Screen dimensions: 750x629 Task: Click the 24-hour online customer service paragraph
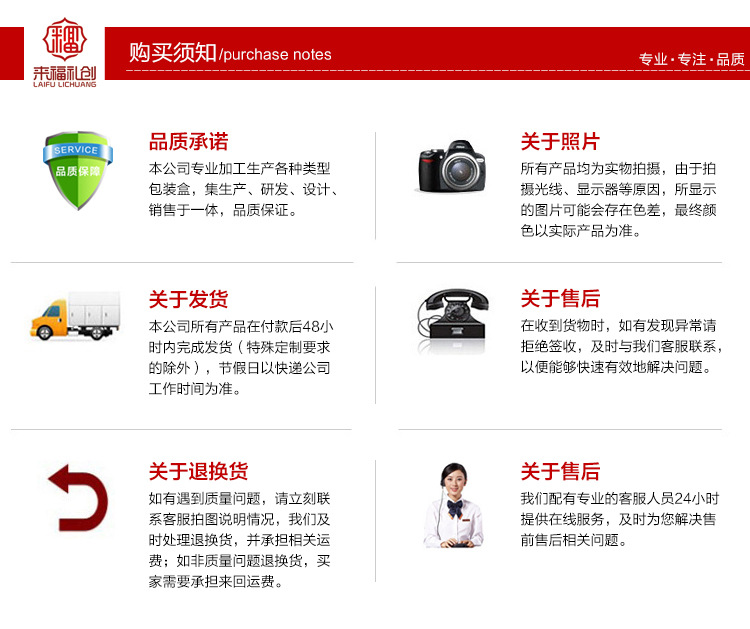[619, 519]
